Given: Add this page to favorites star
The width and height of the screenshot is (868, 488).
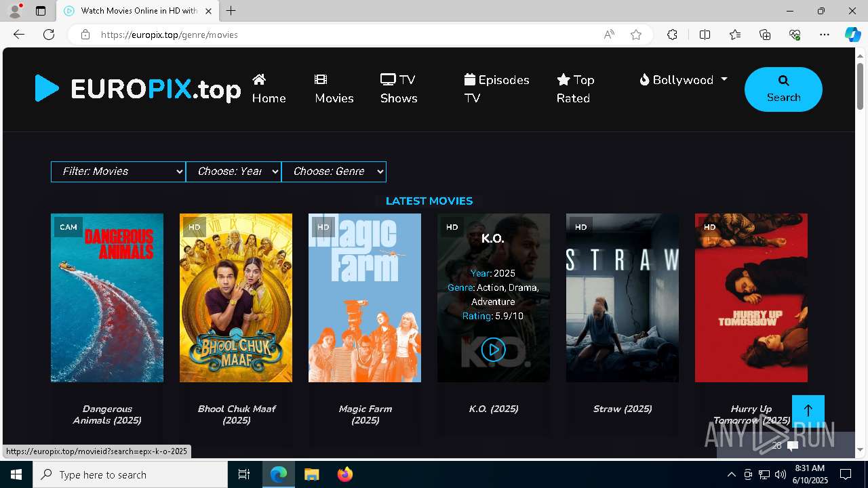Looking at the screenshot, I should pyautogui.click(x=636, y=35).
